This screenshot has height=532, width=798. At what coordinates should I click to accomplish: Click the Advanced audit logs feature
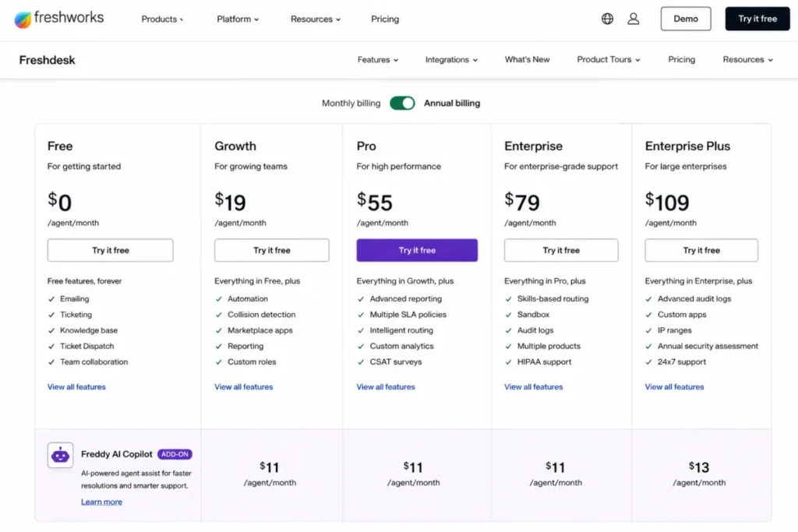click(x=694, y=299)
